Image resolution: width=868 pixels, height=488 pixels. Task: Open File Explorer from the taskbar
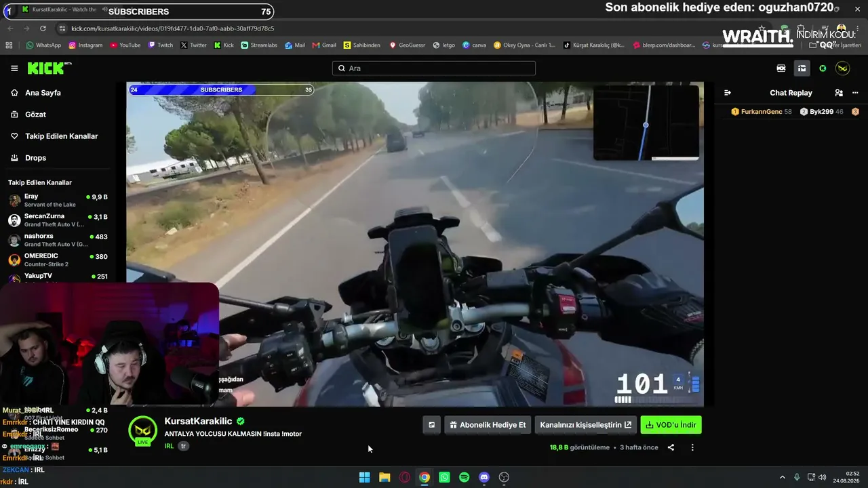click(384, 477)
